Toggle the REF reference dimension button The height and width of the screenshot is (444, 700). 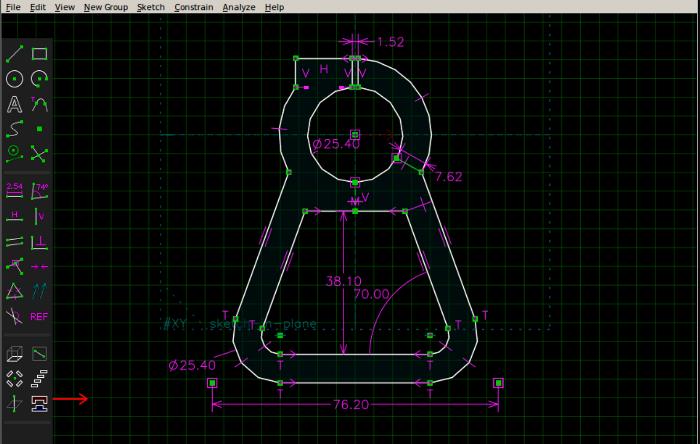(39, 316)
